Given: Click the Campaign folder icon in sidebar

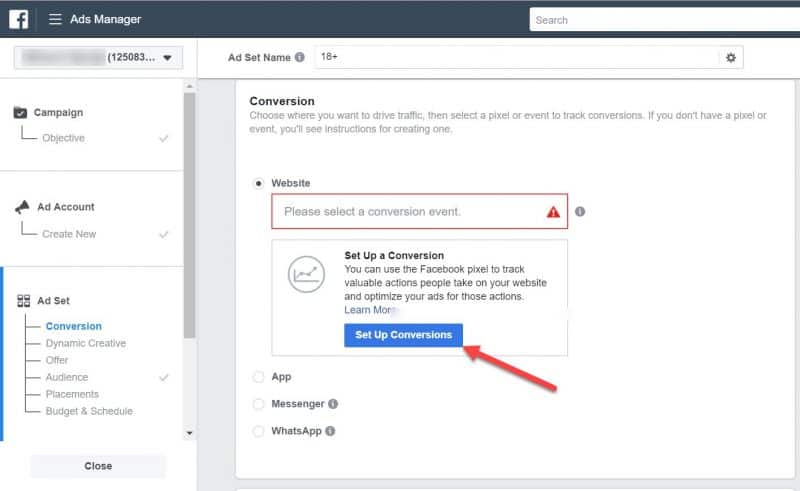Looking at the screenshot, I should (20, 112).
